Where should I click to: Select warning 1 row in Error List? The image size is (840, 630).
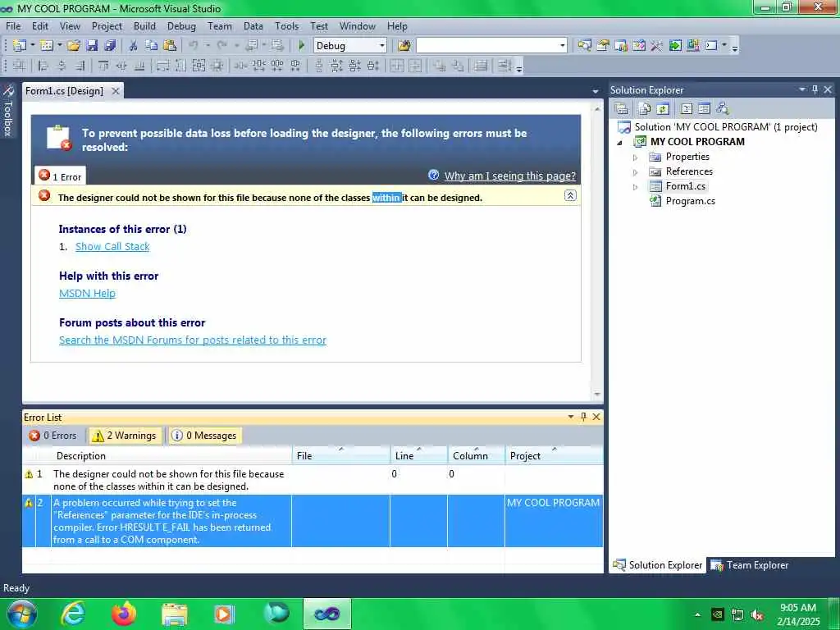pyautogui.click(x=313, y=480)
